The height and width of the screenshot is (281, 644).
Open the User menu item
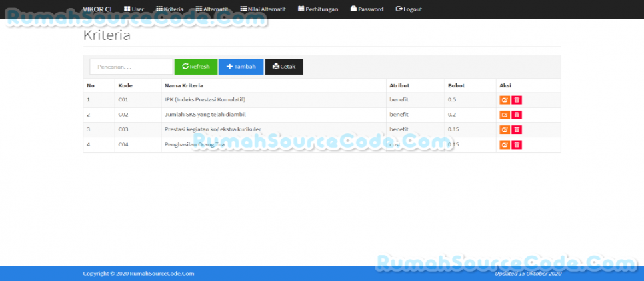click(x=133, y=9)
